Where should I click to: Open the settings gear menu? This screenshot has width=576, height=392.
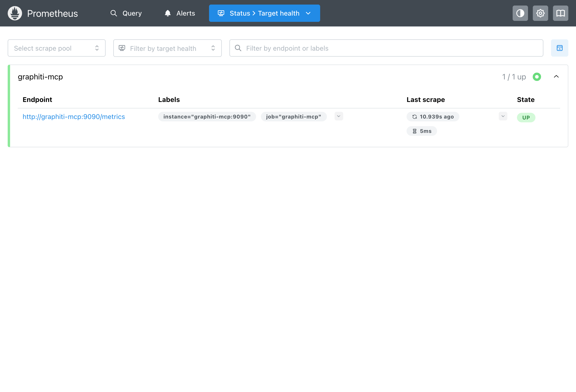point(540,13)
